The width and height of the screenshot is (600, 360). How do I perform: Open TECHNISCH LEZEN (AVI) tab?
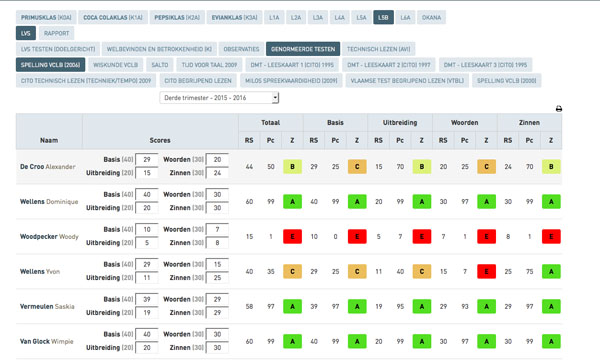tap(378, 49)
